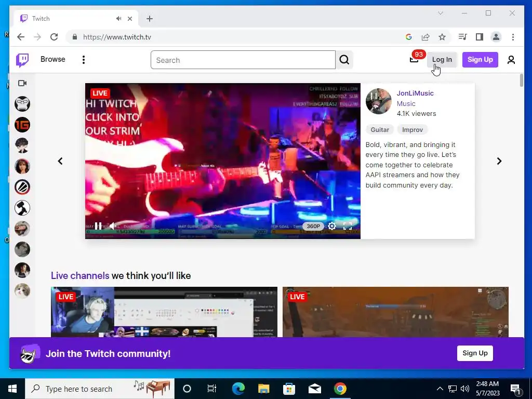This screenshot has height=399, width=532.
Task: Open the Music category link
Action: tap(406, 103)
